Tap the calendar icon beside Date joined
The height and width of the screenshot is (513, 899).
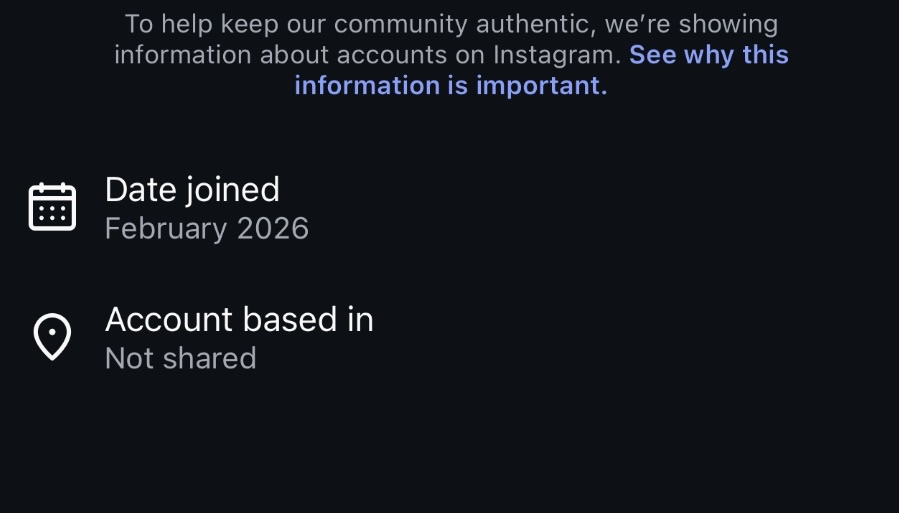pyautogui.click(x=52, y=207)
